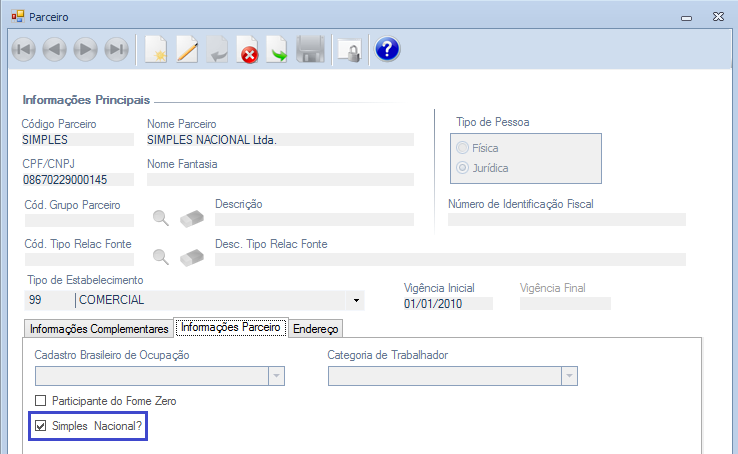The height and width of the screenshot is (454, 738).
Task: Select the Jurídica radio button
Action: [x=463, y=167]
